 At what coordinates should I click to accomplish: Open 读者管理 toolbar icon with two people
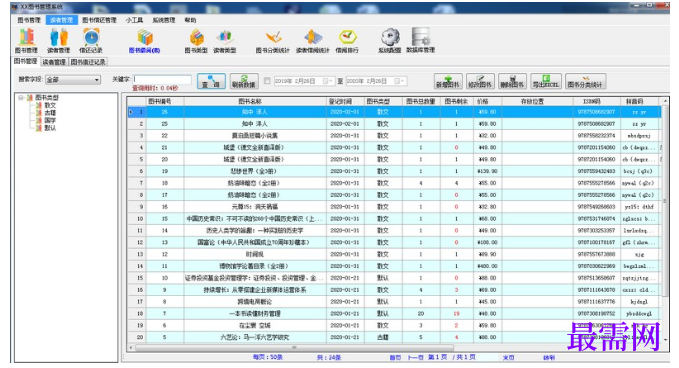tap(58, 41)
